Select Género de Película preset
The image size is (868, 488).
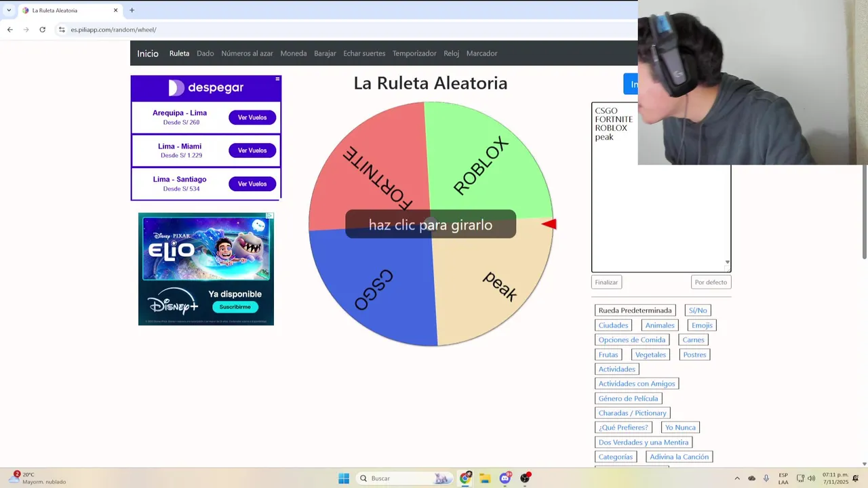pos(628,399)
